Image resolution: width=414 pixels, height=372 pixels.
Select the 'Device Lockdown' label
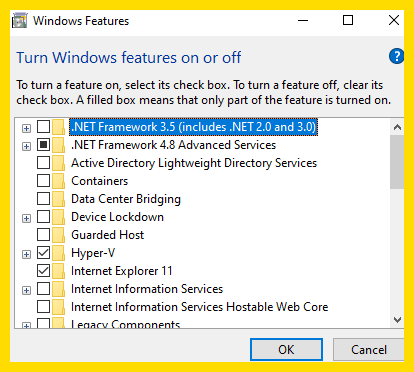tap(117, 217)
